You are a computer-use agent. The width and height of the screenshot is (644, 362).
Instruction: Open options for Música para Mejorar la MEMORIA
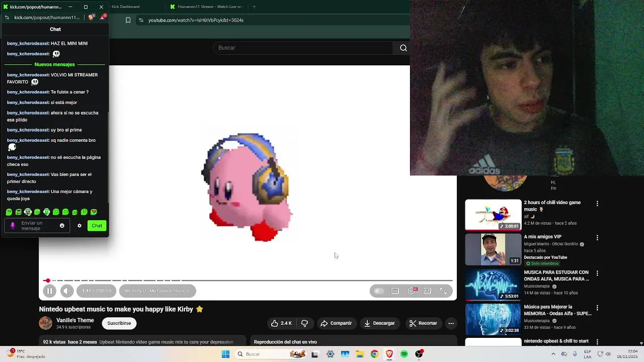point(597,308)
